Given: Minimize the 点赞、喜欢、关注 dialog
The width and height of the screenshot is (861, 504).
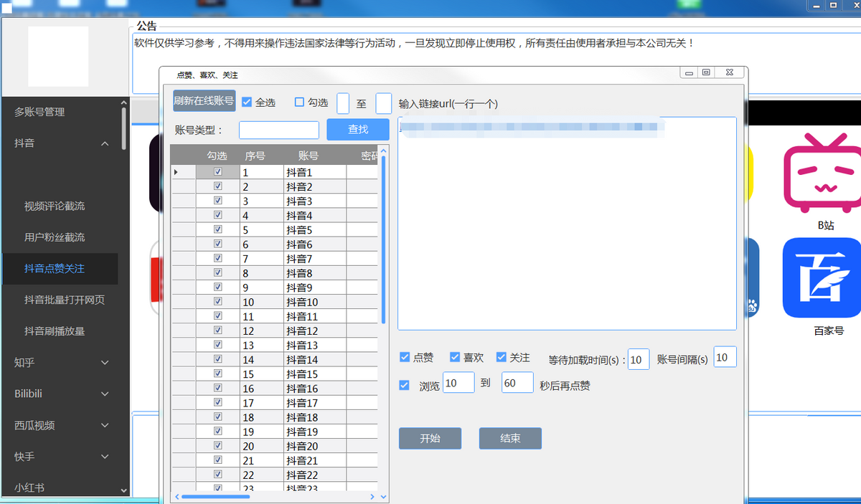Looking at the screenshot, I should [x=690, y=73].
